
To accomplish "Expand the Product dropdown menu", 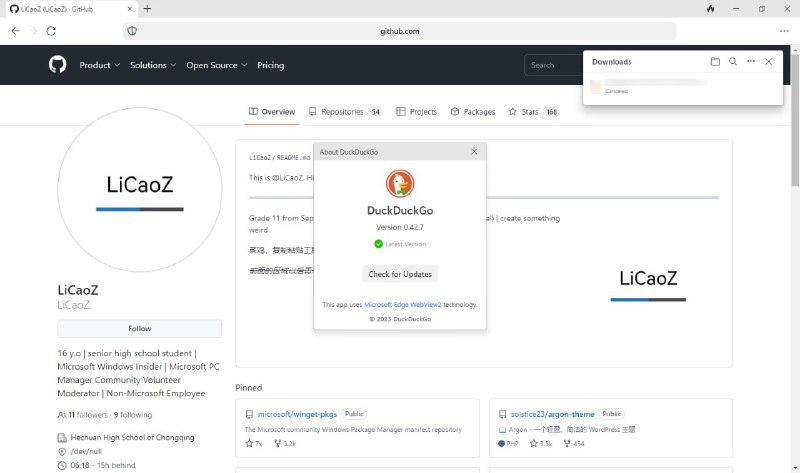I will point(99,65).
